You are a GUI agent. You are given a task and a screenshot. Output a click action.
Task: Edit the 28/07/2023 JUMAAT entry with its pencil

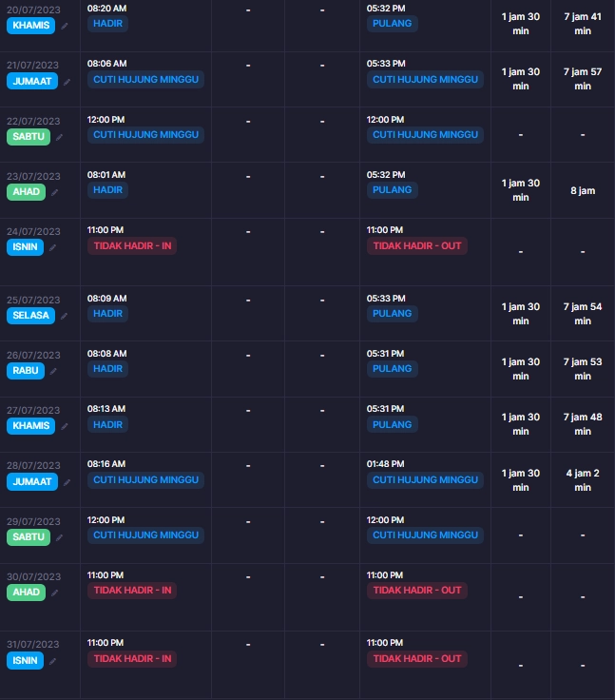67,482
